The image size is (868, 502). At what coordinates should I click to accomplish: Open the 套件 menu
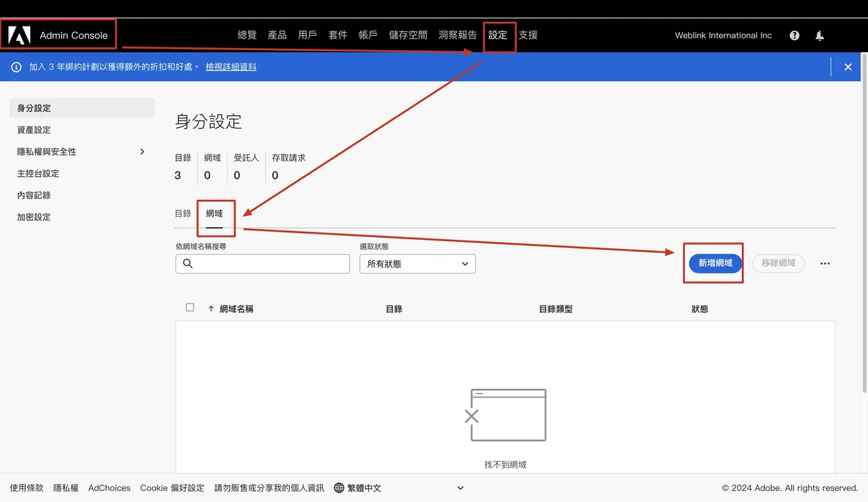tap(338, 35)
